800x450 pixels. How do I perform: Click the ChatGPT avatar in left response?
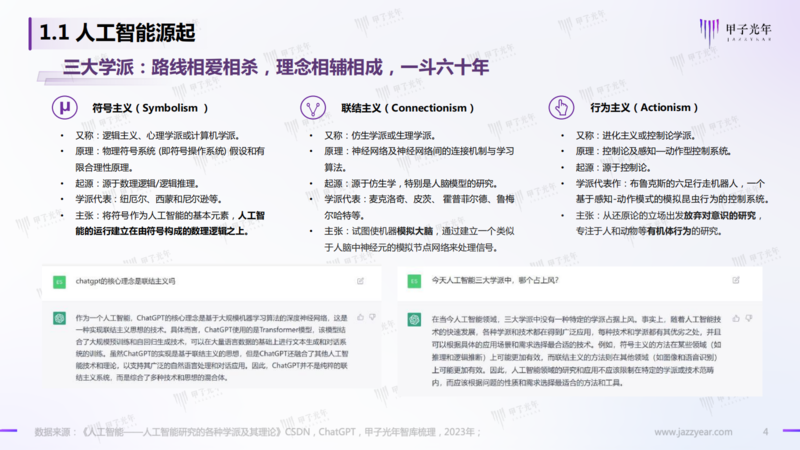point(59,319)
